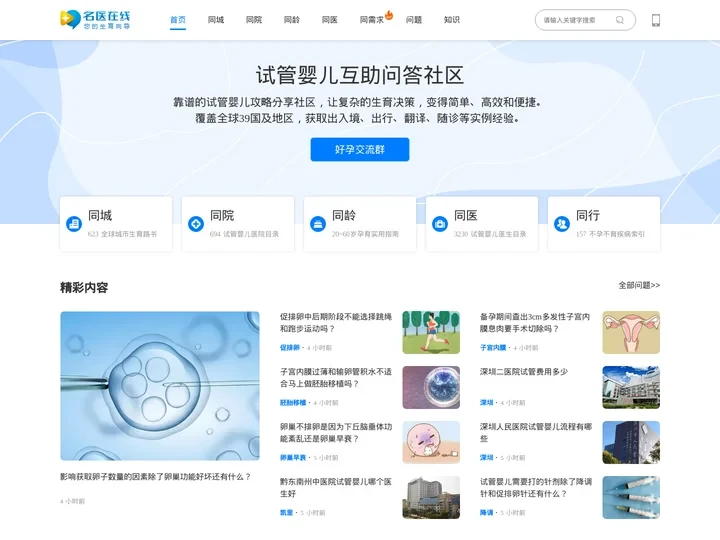Open article 卵巢不排卵是因为下丘脑垂体
Screen dimensions: 720x540
(x=336, y=433)
